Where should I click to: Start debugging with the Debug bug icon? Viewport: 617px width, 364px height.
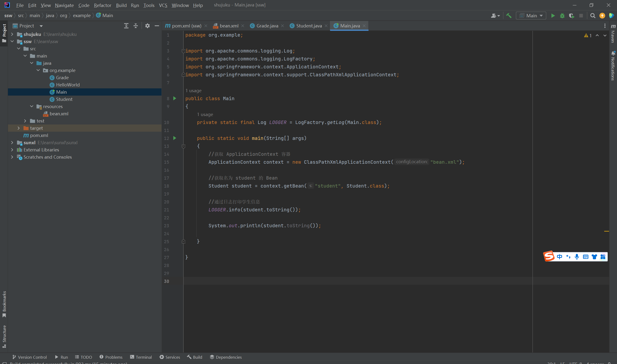point(562,16)
